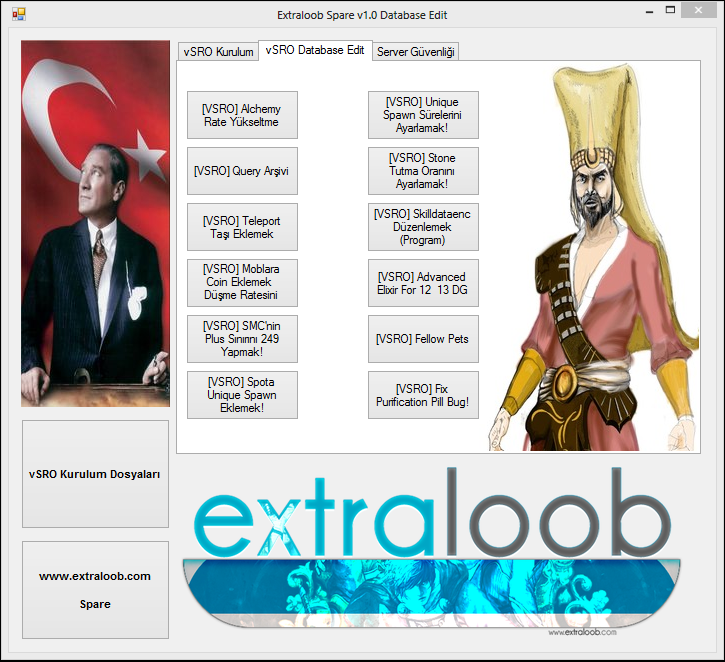Click Alchemy Rate Yükseltme button
This screenshot has height=662, width=725.
[242, 115]
